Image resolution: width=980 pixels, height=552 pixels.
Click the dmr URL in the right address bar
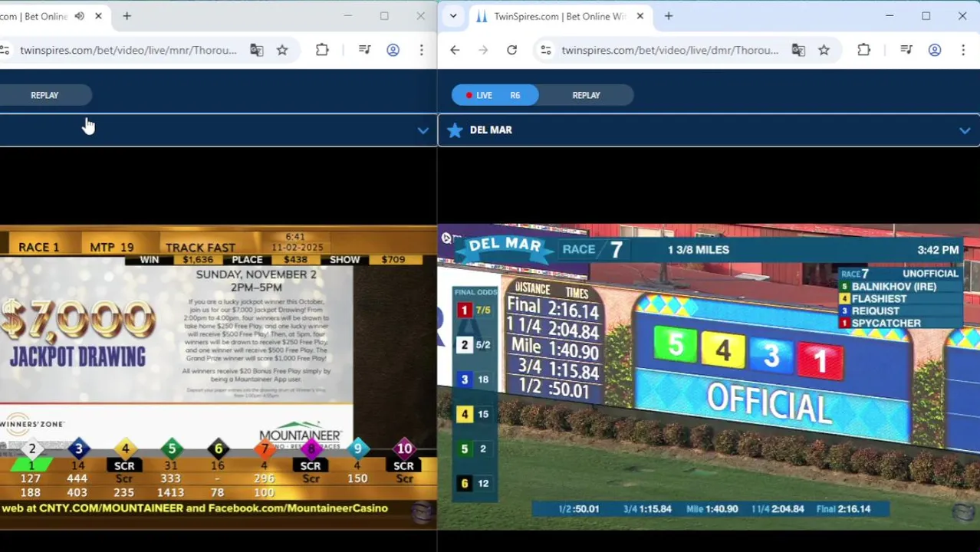[669, 51]
